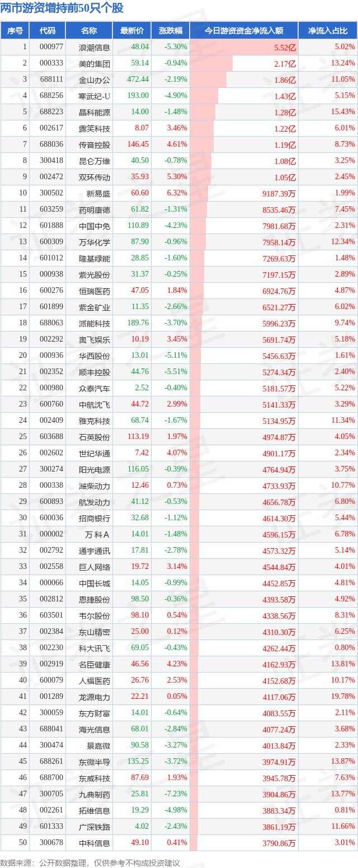
Task: Select stock name 众泰汽车
Action: click(x=95, y=389)
